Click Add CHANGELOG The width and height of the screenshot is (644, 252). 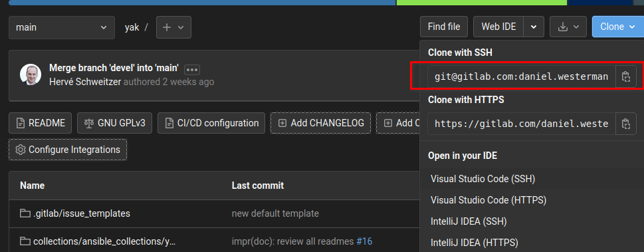321,123
